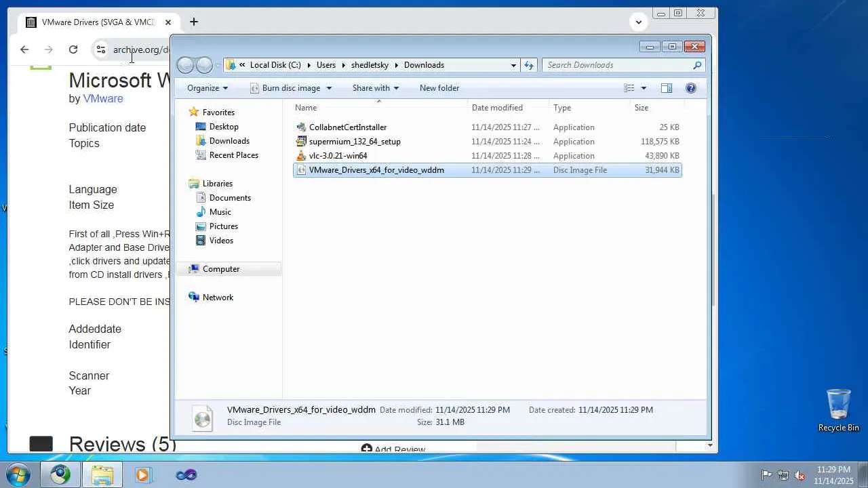
Task: Go back in the browser
Action: pos(24,49)
